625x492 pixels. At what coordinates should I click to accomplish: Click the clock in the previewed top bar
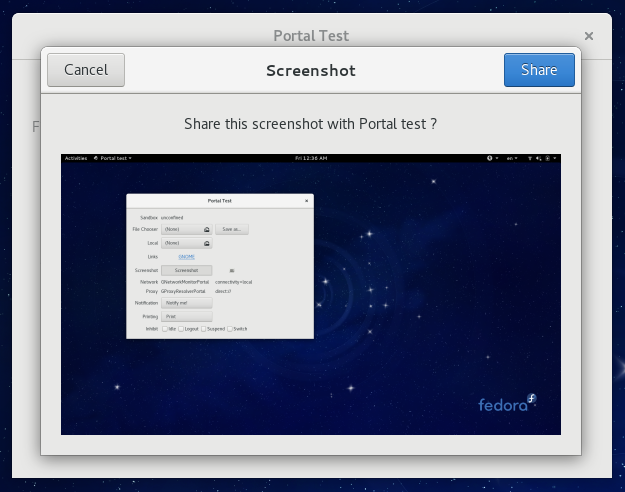coord(311,158)
